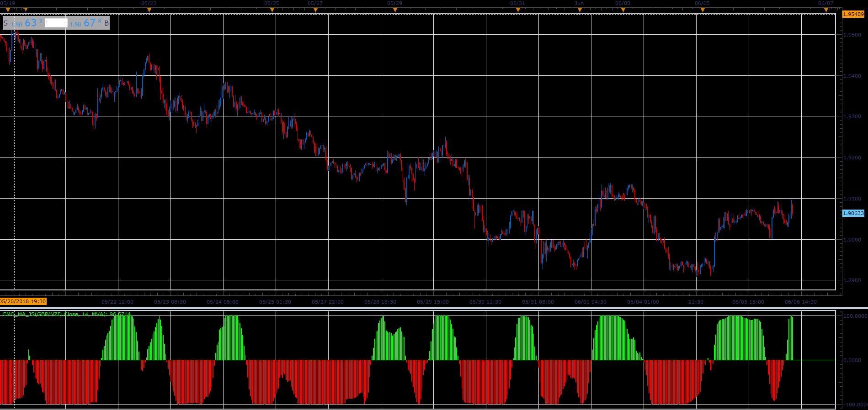Select the orange day marker under 05/31
This screenshot has width=868, height=410.
tap(518, 10)
